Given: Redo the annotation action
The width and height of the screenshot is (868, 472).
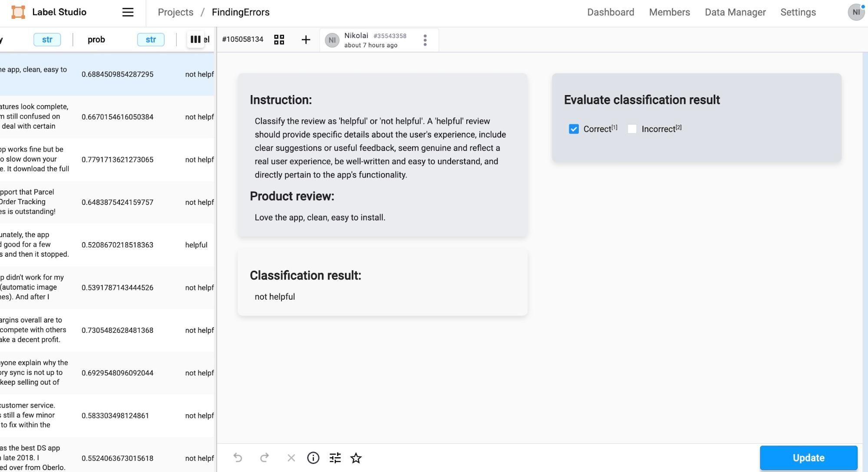Looking at the screenshot, I should (264, 458).
